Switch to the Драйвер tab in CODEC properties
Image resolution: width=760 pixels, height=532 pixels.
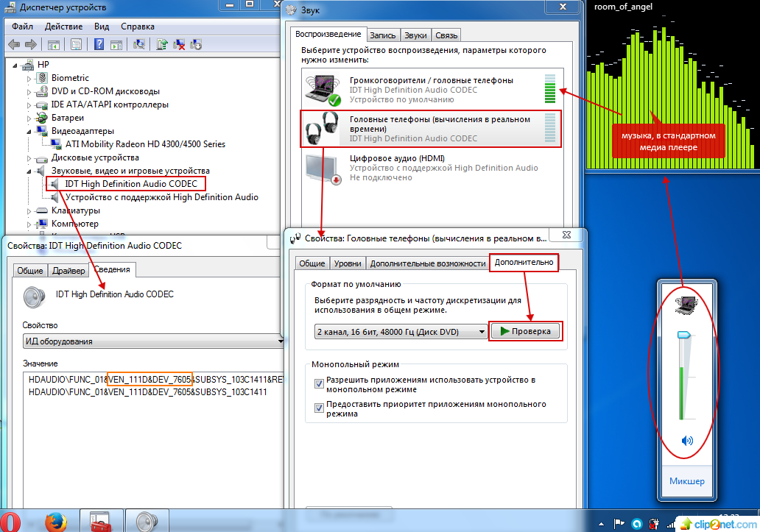(x=68, y=271)
